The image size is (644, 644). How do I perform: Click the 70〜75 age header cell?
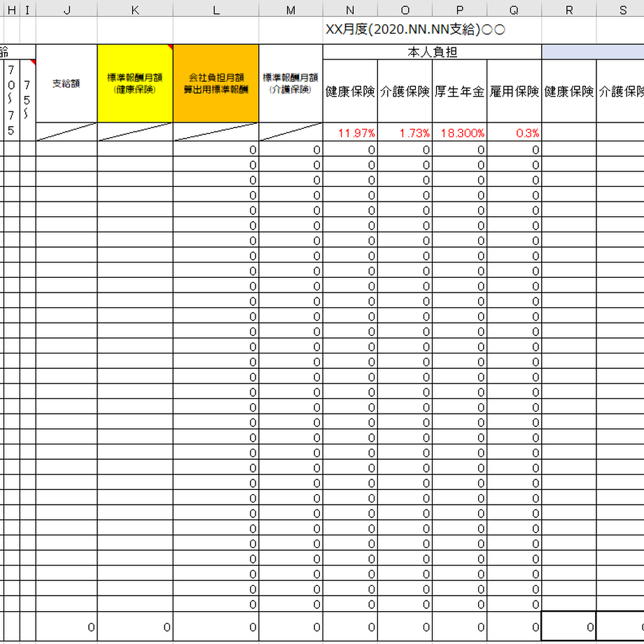tap(11, 100)
